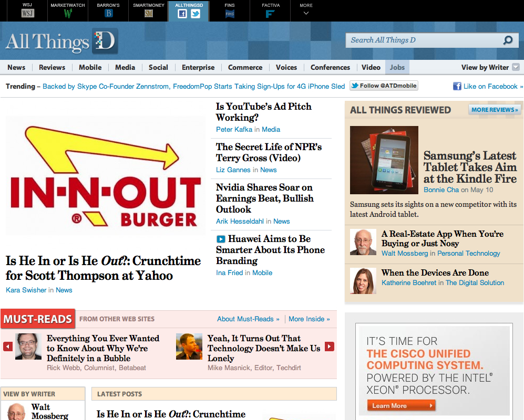Click Katherine Boehret's photo in reviews
The image size is (524, 420).
(363, 281)
